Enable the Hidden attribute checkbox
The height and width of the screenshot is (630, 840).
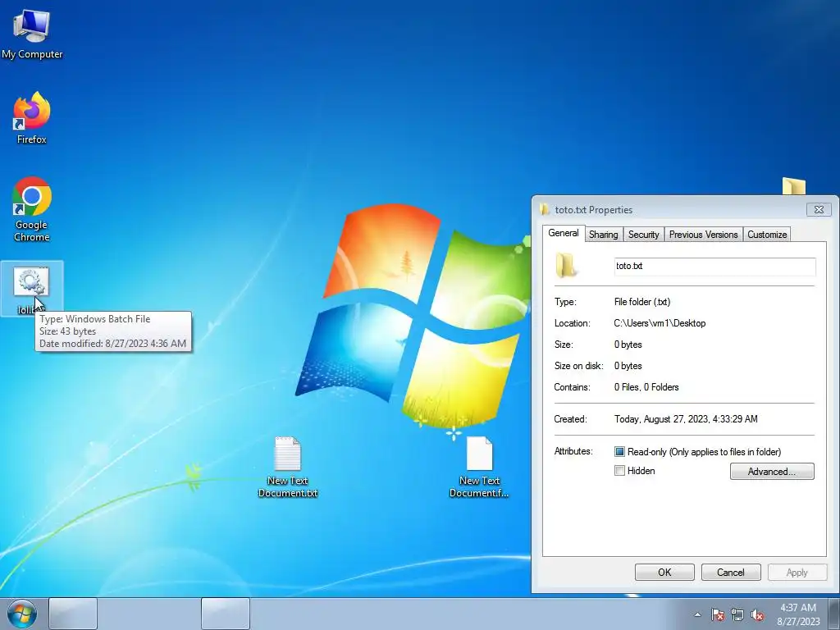tap(619, 471)
